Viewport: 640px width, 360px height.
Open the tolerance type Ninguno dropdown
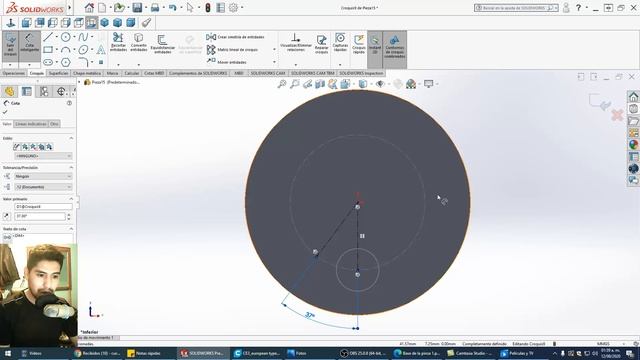point(43,176)
